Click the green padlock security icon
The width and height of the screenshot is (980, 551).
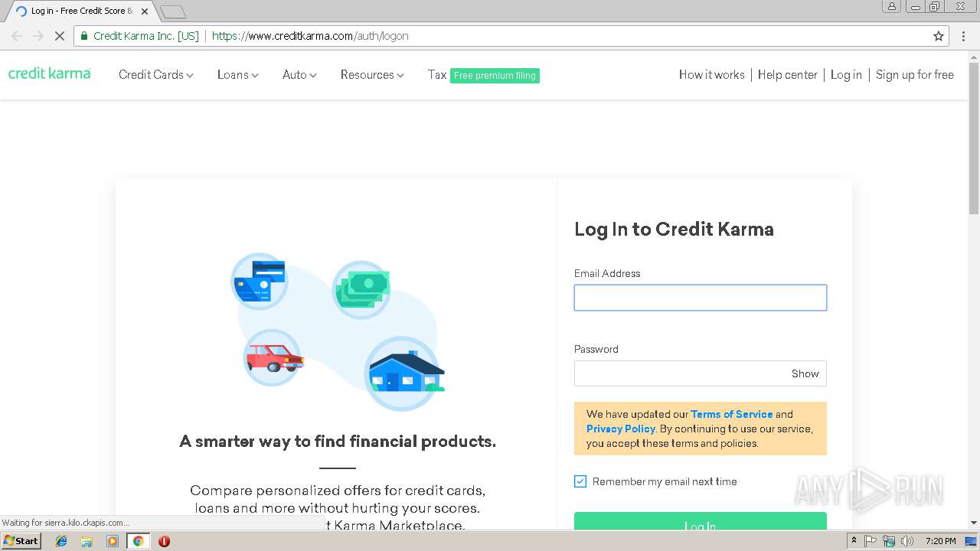(x=84, y=36)
